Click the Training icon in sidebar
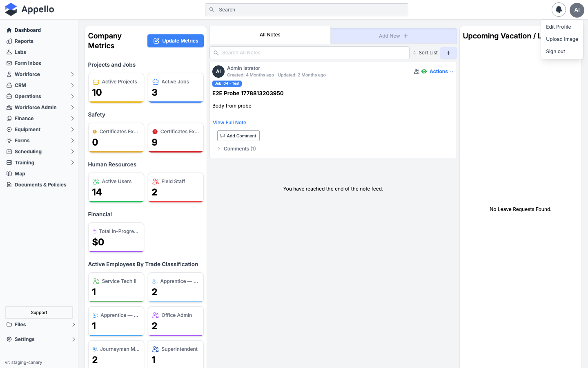588x368 pixels. click(x=9, y=163)
